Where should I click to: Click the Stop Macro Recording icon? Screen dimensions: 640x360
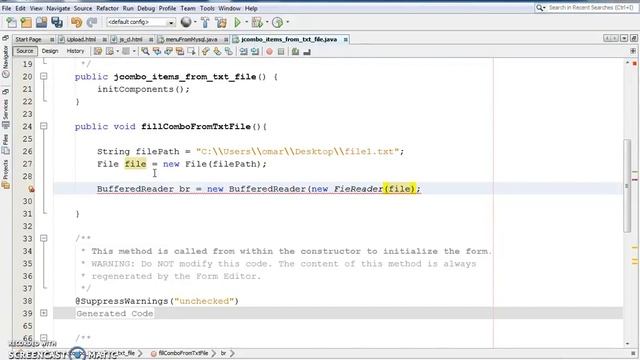(281, 51)
